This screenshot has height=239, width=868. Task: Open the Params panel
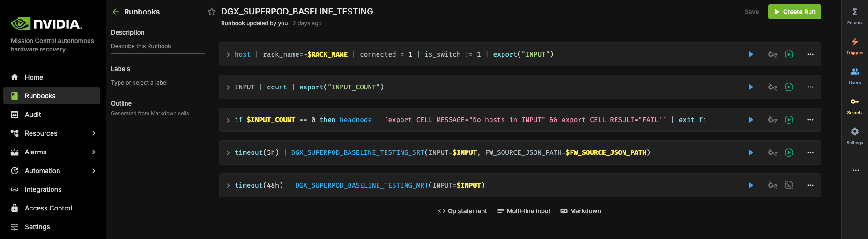tap(854, 15)
